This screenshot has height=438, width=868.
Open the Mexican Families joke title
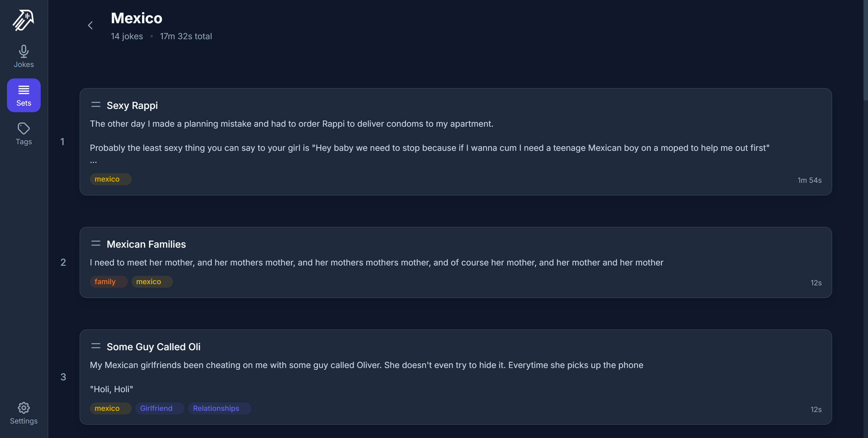point(146,244)
